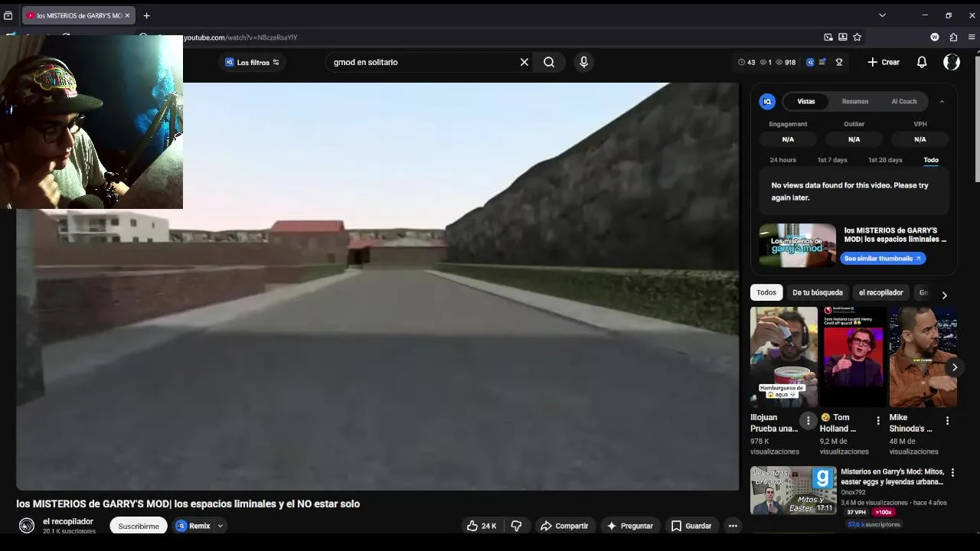Dislike the video
The width and height of the screenshot is (980, 551).
[x=516, y=526]
